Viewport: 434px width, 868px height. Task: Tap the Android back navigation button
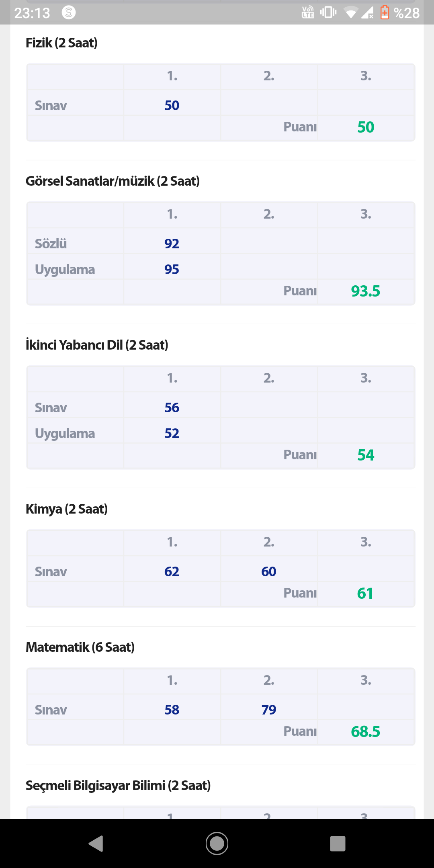click(96, 843)
